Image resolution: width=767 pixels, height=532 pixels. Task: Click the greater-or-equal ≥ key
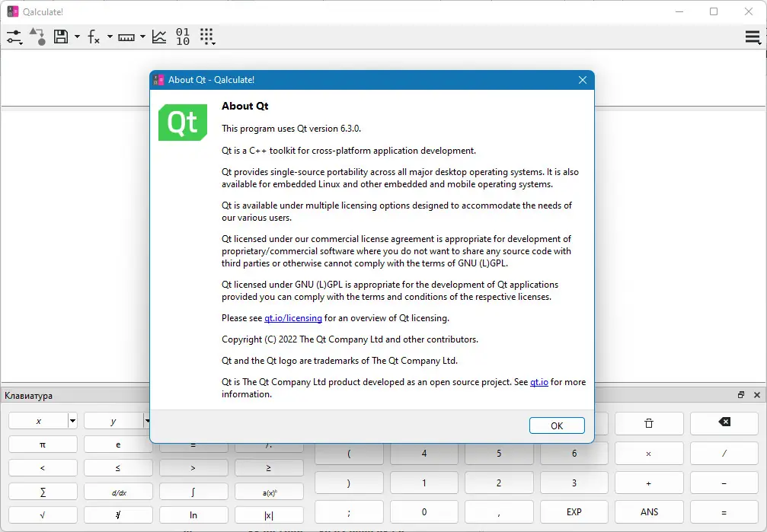pos(269,468)
